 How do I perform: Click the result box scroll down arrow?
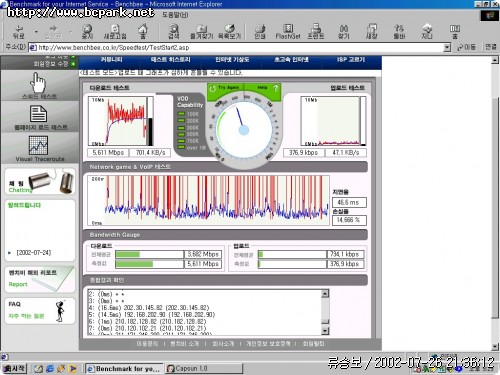(x=325, y=330)
